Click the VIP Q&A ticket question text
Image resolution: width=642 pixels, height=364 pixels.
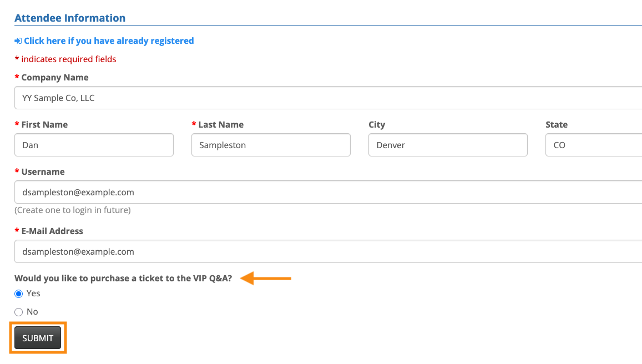coord(123,279)
